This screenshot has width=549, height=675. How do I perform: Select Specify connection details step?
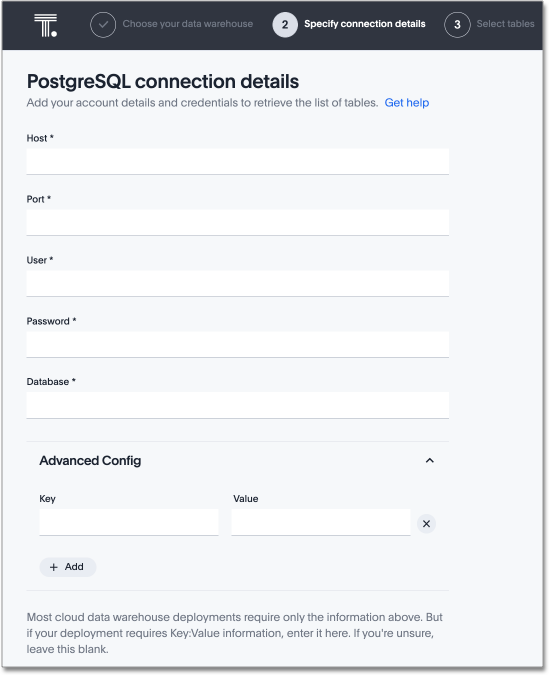[x=365, y=24]
